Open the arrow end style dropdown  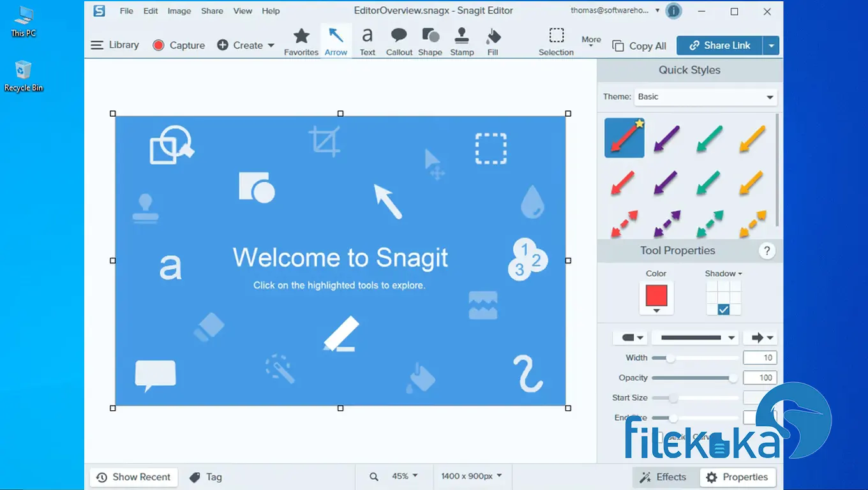click(x=759, y=338)
